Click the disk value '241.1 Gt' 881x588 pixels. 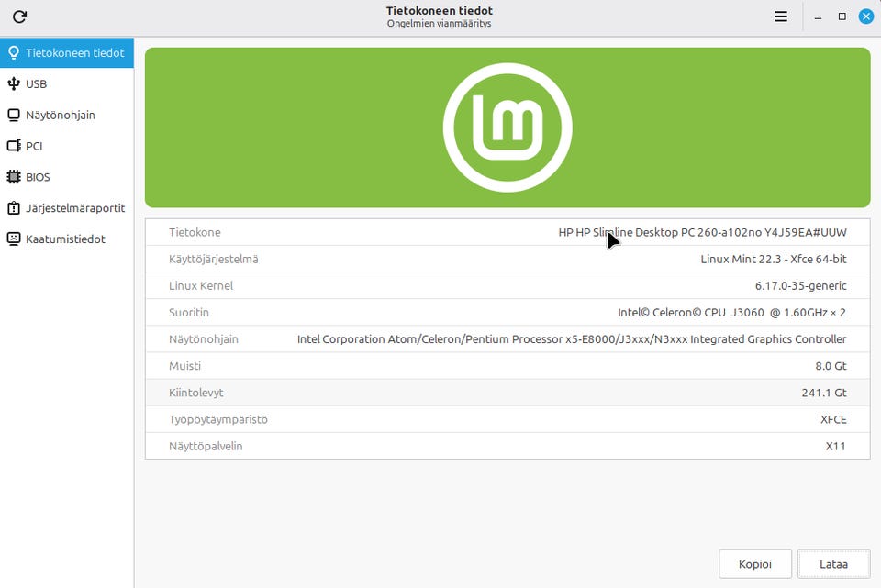pyautogui.click(x=824, y=393)
